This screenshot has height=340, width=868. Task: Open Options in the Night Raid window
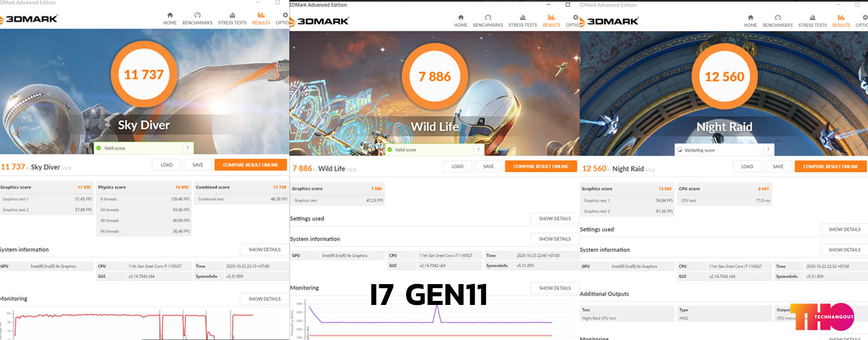[x=862, y=21]
